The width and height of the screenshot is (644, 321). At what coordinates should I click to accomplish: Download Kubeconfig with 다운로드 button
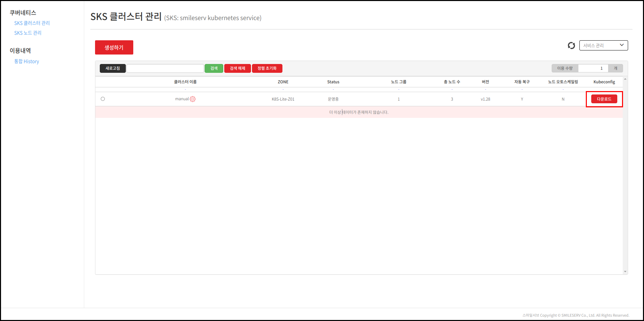tap(604, 99)
